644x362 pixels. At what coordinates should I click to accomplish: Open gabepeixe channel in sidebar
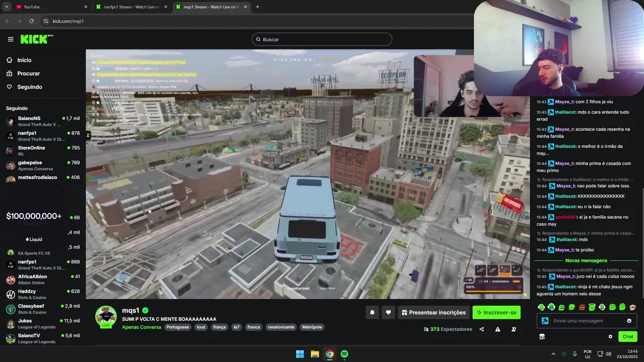tap(43, 165)
